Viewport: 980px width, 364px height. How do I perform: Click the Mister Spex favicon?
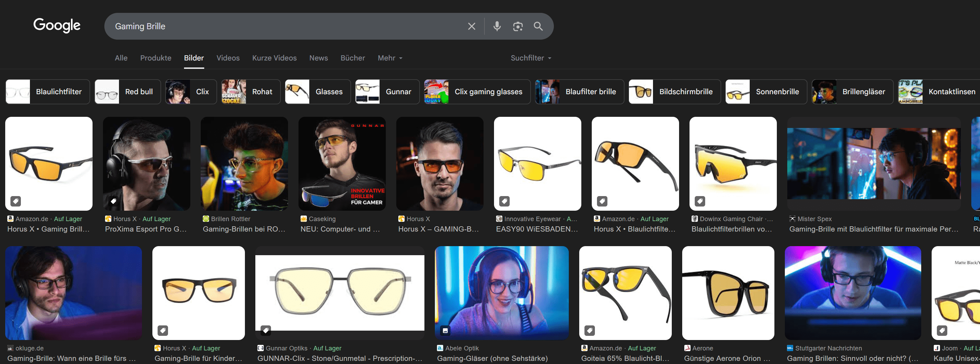792,219
